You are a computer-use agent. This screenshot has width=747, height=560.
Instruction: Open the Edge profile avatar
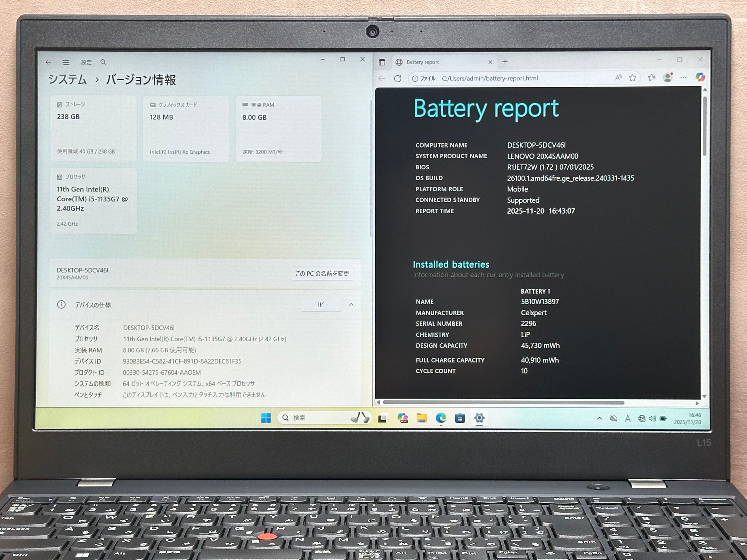(x=667, y=78)
